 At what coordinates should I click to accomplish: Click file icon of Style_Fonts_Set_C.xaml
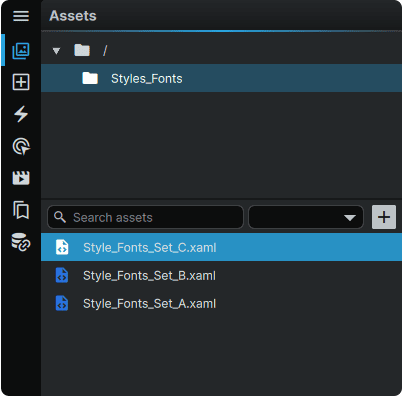click(x=62, y=247)
